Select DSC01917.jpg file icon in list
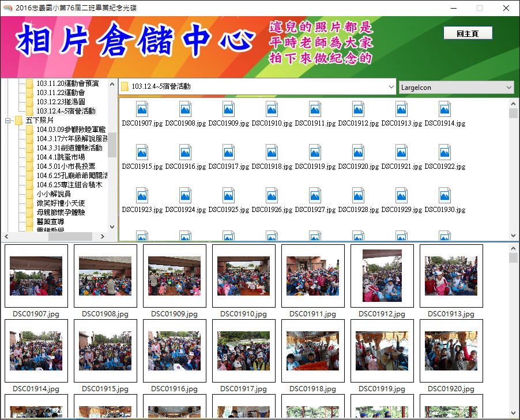520x420 pixels. 229,153
